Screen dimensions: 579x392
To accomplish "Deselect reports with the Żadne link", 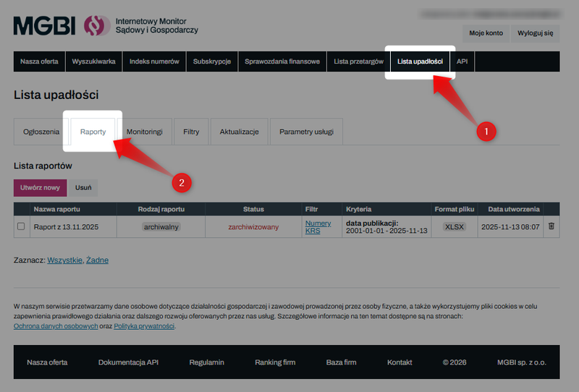I will point(97,260).
